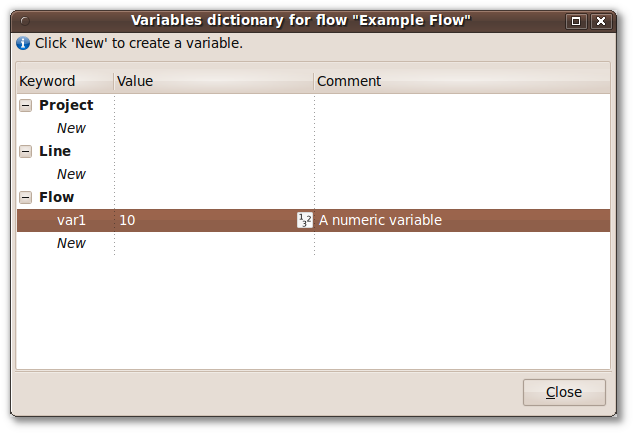Image resolution: width=634 pixels, height=434 pixels.
Task: Click the numeric type icon beside value 10
Action: pos(304,220)
